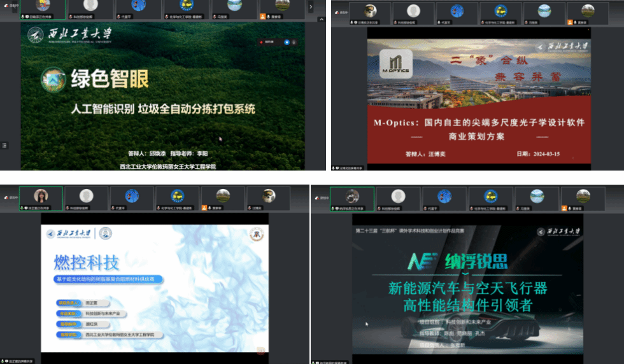
Task: Click the screen-sharing label below the M-Optics slide
Action: pos(350,168)
